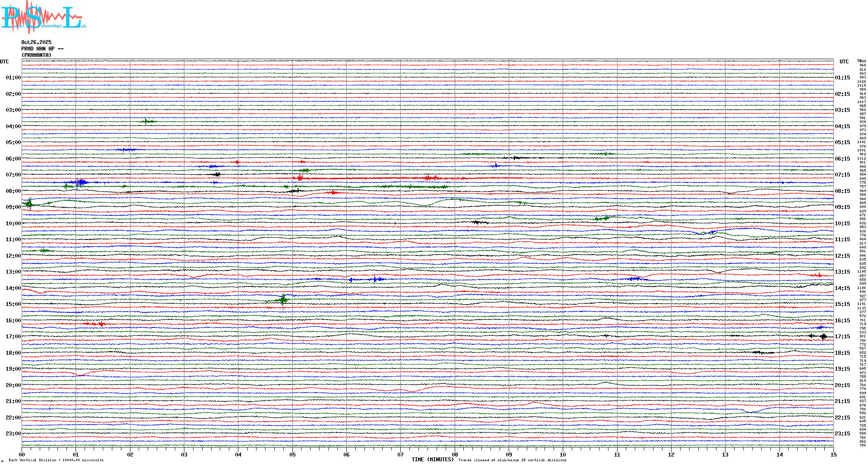
Task: Click the left UTC header label
Action: coord(4,62)
